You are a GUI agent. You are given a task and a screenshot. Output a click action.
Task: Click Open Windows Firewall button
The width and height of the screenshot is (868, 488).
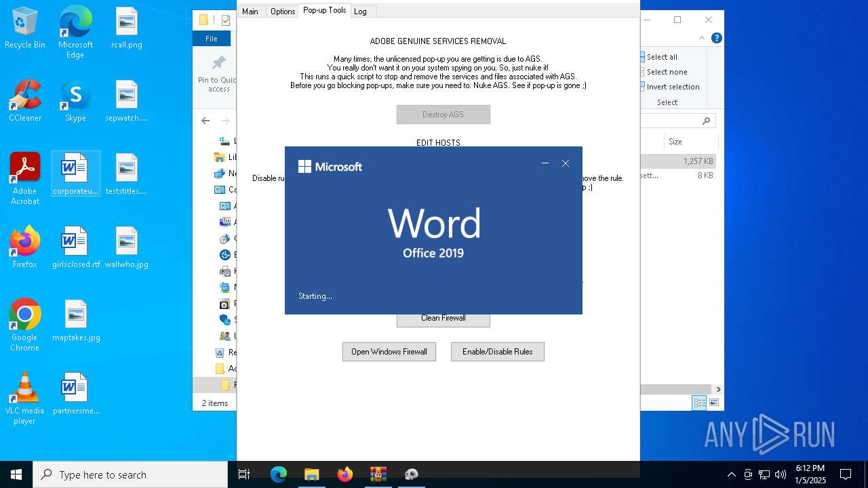tap(389, 352)
